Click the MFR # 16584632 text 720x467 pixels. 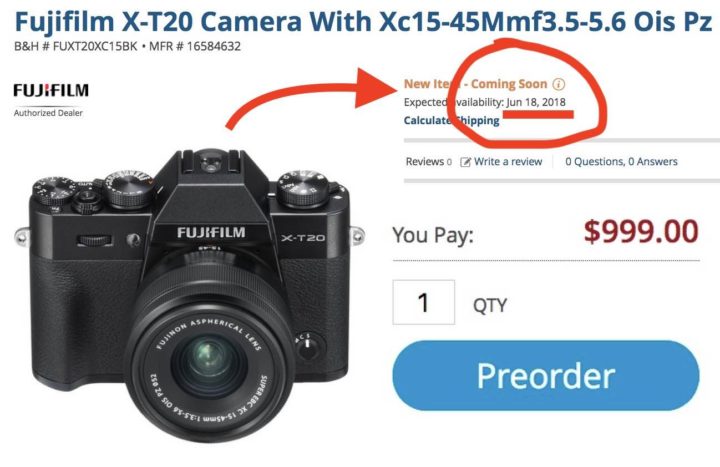pos(195,46)
